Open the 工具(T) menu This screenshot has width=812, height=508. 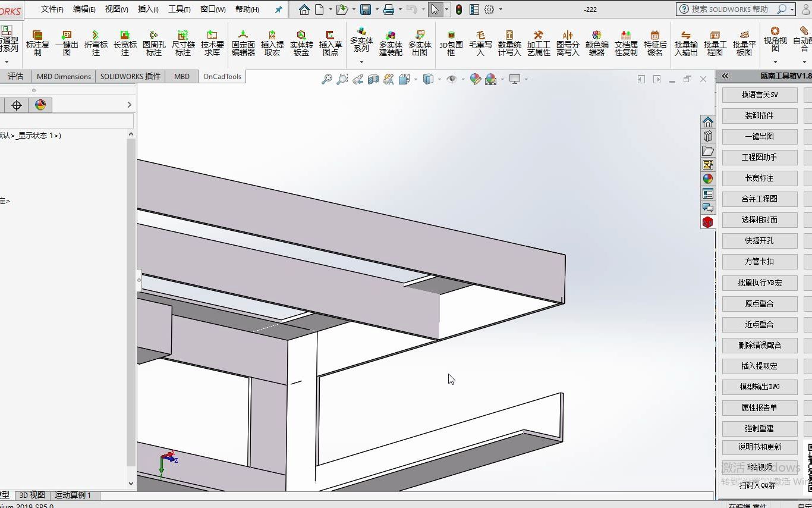tap(180, 9)
